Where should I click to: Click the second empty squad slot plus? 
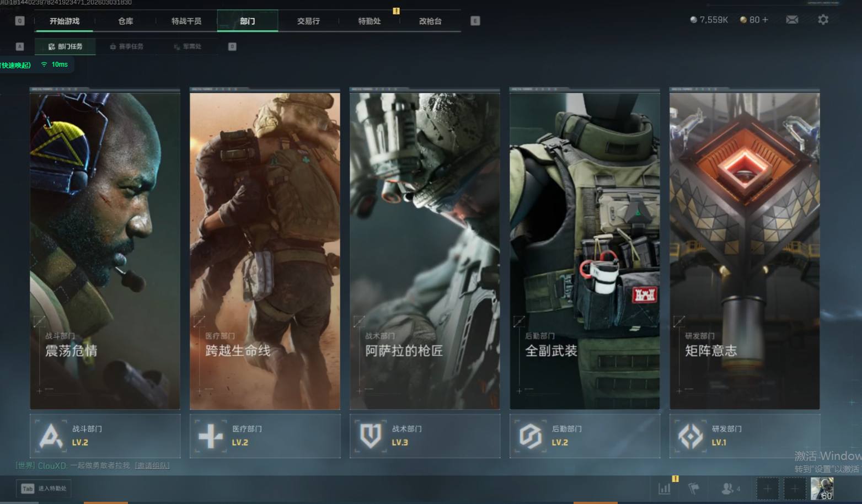click(794, 489)
